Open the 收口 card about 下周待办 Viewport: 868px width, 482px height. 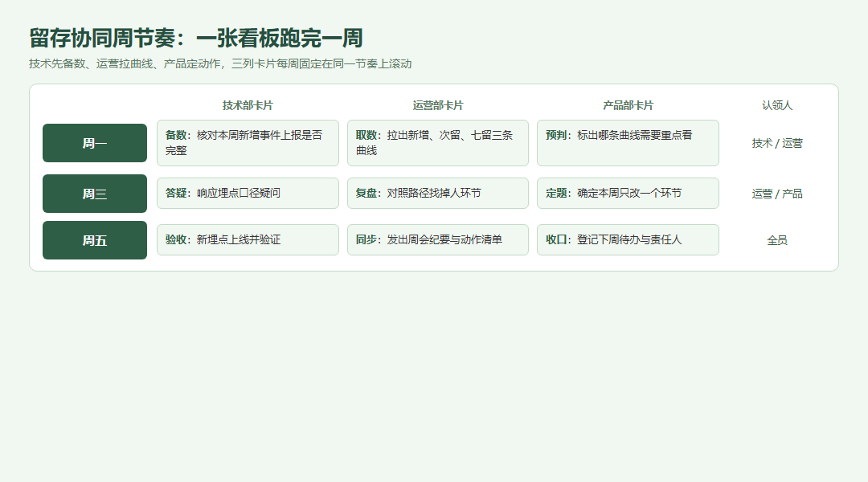click(x=628, y=239)
